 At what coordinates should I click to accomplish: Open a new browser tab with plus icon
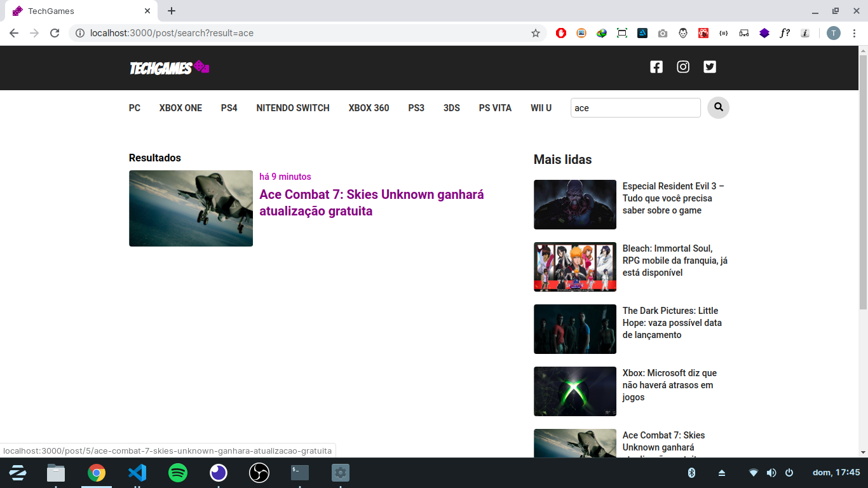click(x=172, y=11)
